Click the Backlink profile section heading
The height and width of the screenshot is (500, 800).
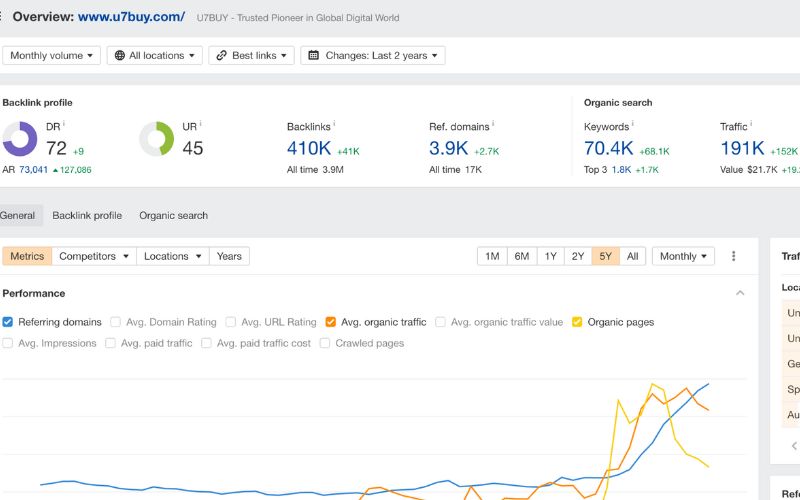point(37,103)
